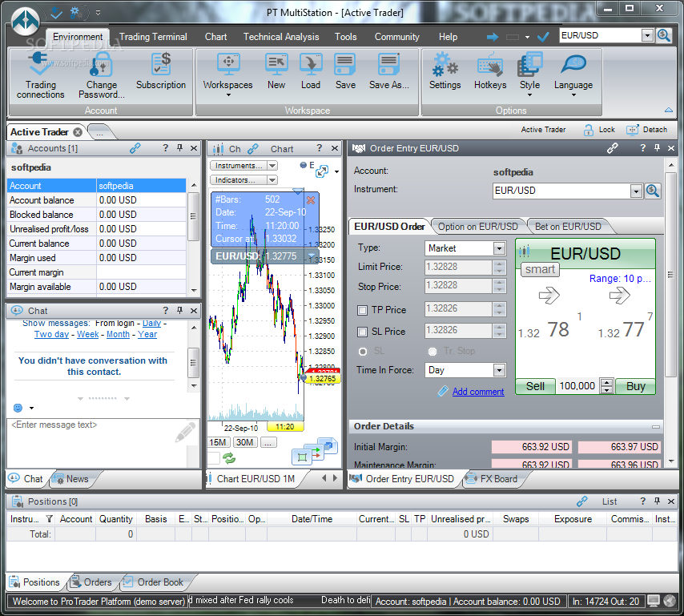Open Trading connections
This screenshot has height=616, width=684.
pyautogui.click(x=40, y=75)
